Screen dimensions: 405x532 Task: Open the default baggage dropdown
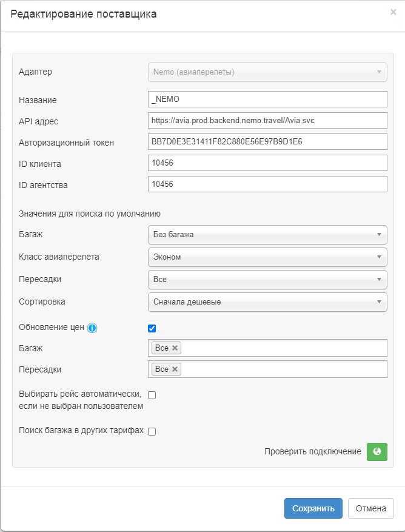pos(267,234)
